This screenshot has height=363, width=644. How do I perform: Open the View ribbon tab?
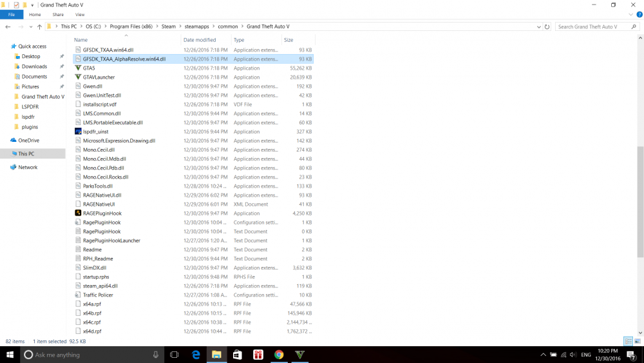click(x=80, y=14)
